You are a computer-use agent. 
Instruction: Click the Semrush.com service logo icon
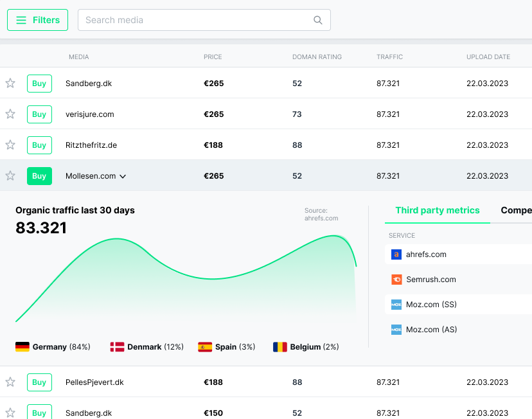click(396, 280)
